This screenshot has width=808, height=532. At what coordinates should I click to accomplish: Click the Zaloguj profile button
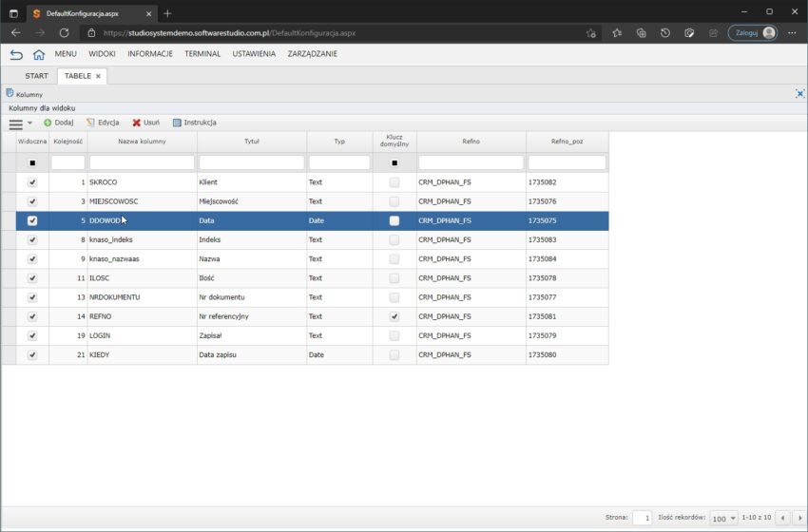[x=752, y=32]
